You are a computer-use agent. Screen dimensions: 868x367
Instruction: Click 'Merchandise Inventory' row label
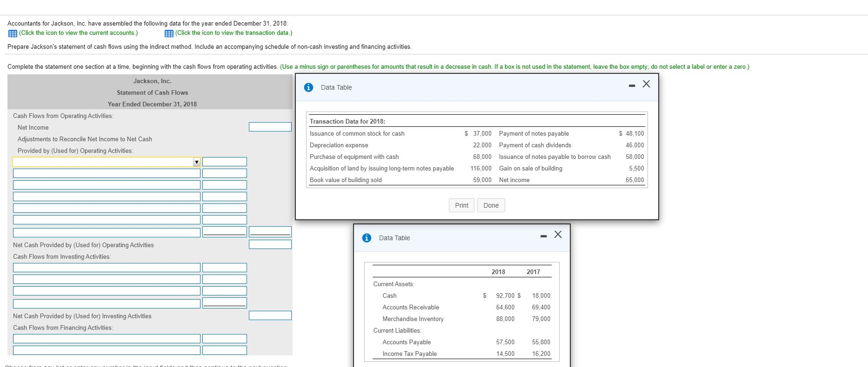413,319
